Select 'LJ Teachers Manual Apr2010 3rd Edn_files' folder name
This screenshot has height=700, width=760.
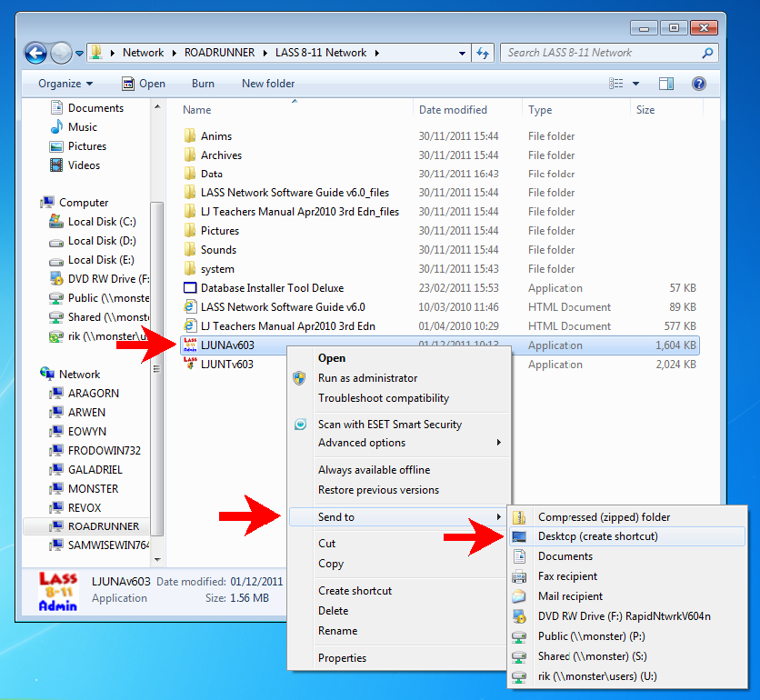coord(300,212)
